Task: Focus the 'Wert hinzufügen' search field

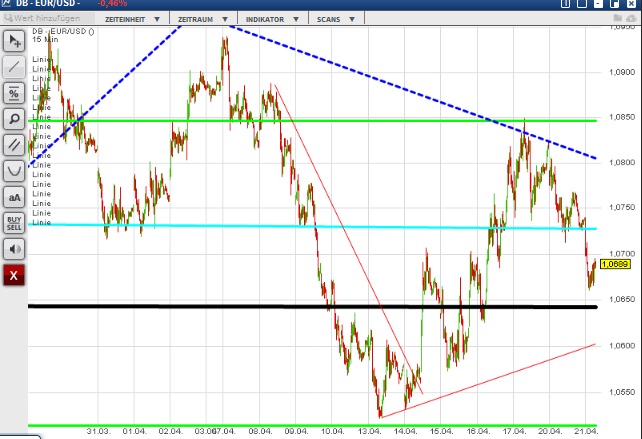Action: point(48,18)
